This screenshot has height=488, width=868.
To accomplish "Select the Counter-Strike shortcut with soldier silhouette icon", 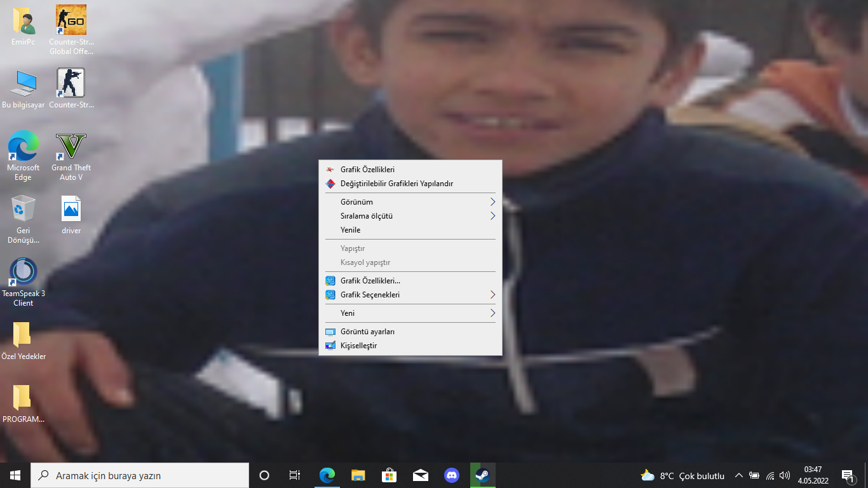I will pyautogui.click(x=71, y=89).
